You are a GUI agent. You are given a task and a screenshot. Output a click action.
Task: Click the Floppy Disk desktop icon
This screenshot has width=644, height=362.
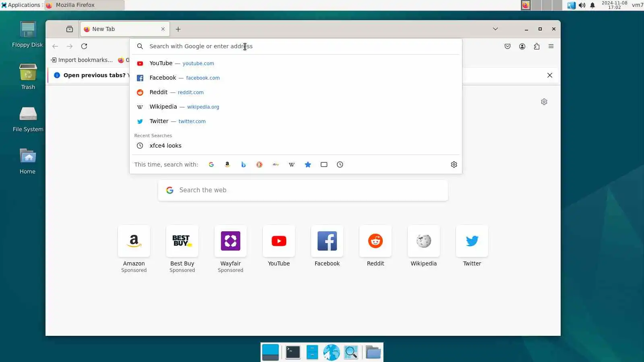pos(28,35)
